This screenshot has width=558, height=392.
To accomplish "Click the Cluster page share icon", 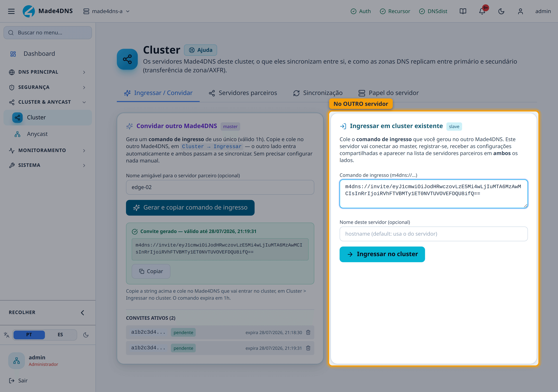I will click(127, 59).
